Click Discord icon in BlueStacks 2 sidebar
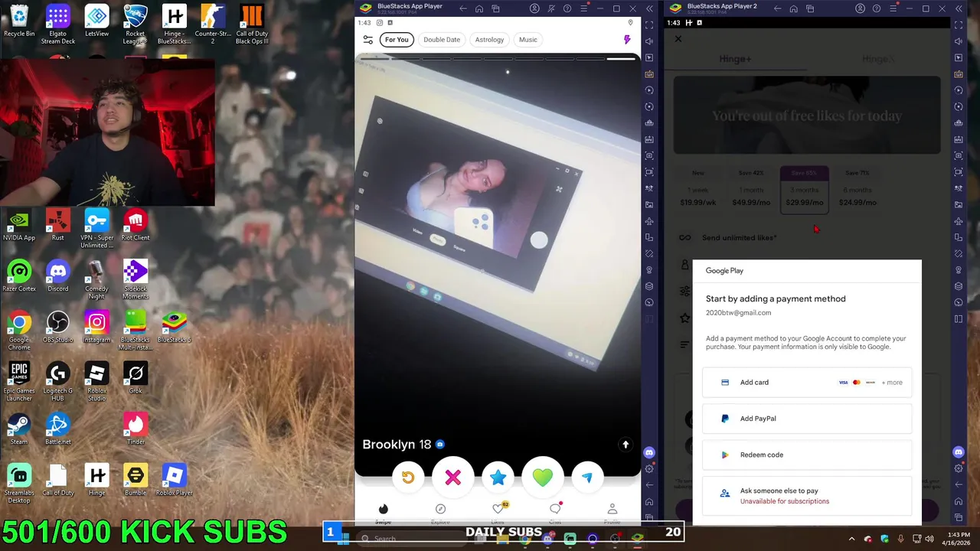 coord(959,452)
